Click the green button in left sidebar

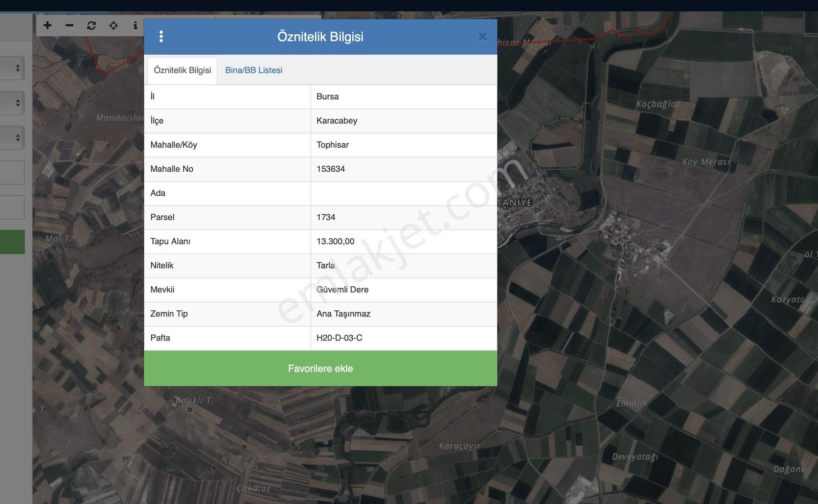(12, 242)
